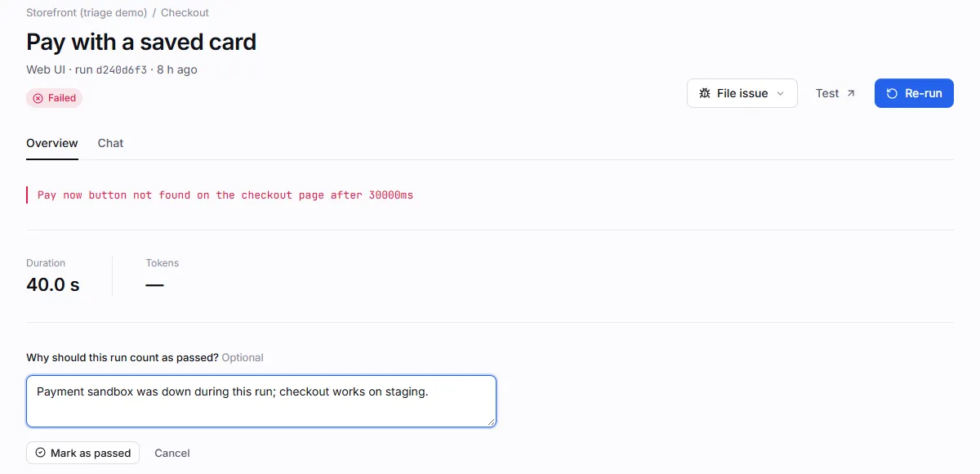Click the Tokens label
This screenshot has width=980, height=474.
[x=163, y=263]
